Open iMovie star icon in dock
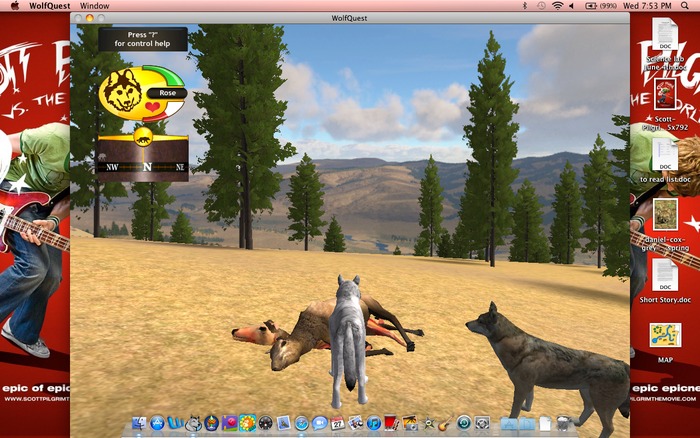Image resolution: width=700 pixels, height=438 pixels. coord(428,423)
